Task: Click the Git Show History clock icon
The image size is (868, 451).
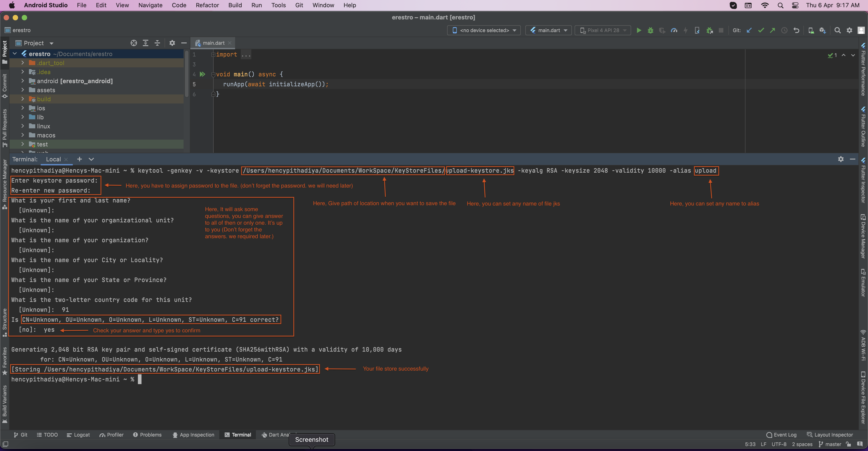Action: click(784, 30)
